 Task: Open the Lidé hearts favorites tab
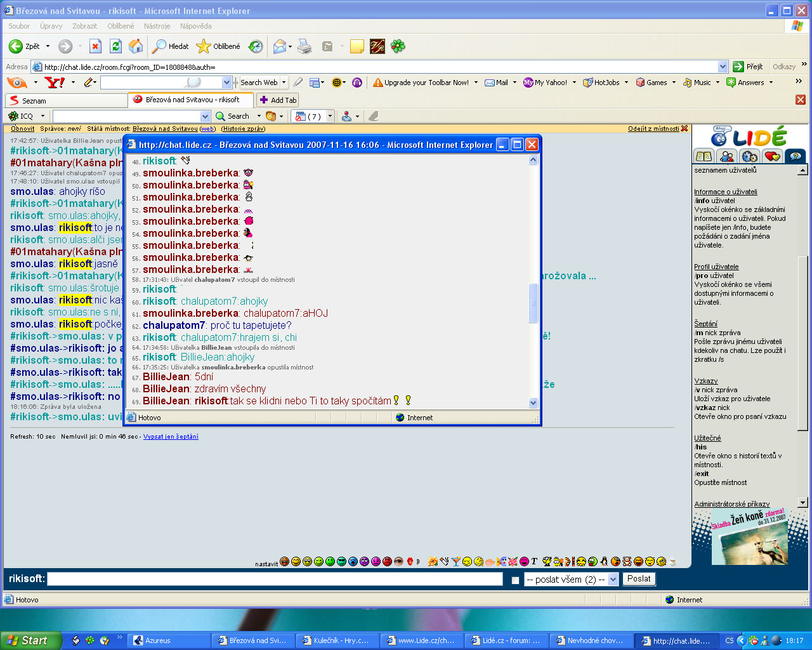pyautogui.click(x=773, y=156)
